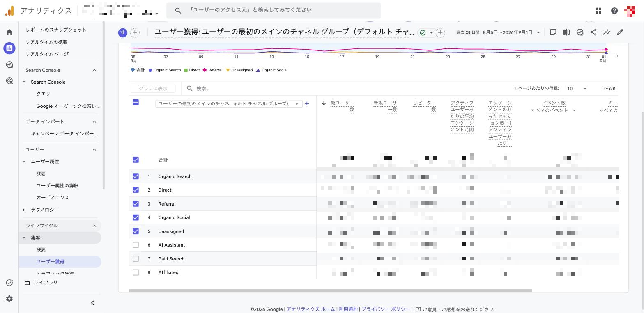
Task: Open the rows per page dropdown
Action: [577, 89]
